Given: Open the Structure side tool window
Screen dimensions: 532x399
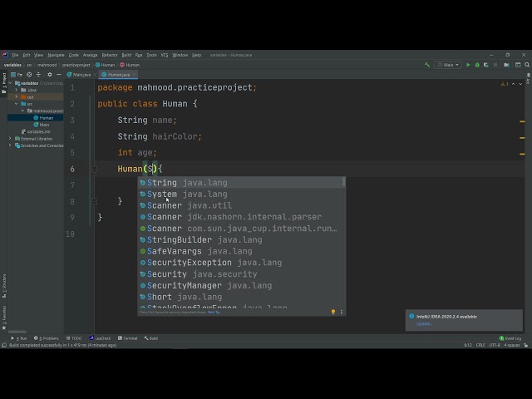Looking at the screenshot, I should pyautogui.click(x=4, y=286).
